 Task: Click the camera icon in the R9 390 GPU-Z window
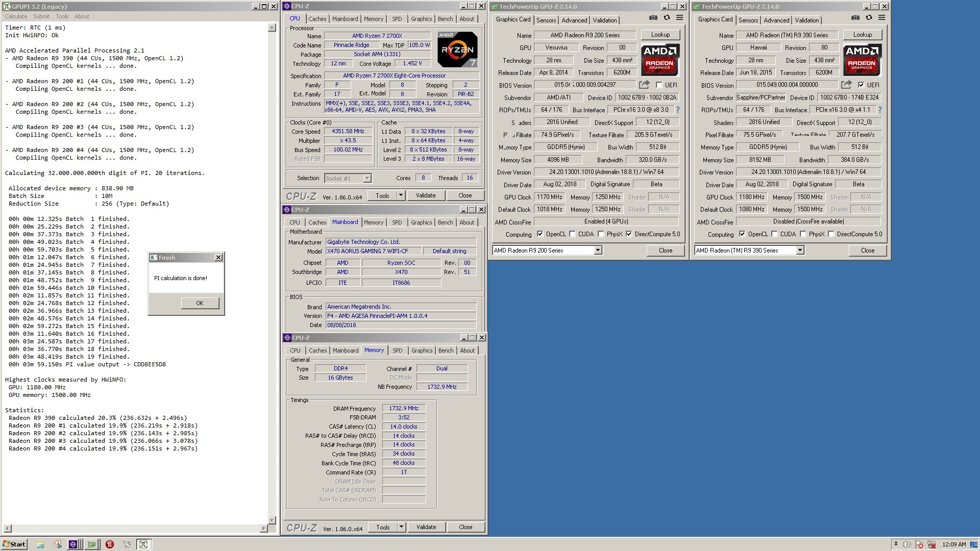click(855, 18)
